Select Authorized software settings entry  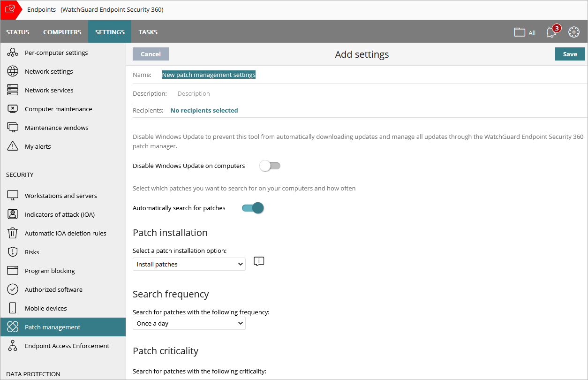(x=63, y=289)
